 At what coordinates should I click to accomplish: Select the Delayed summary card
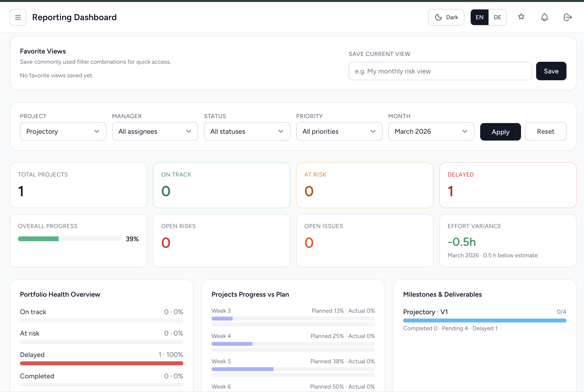tap(508, 185)
